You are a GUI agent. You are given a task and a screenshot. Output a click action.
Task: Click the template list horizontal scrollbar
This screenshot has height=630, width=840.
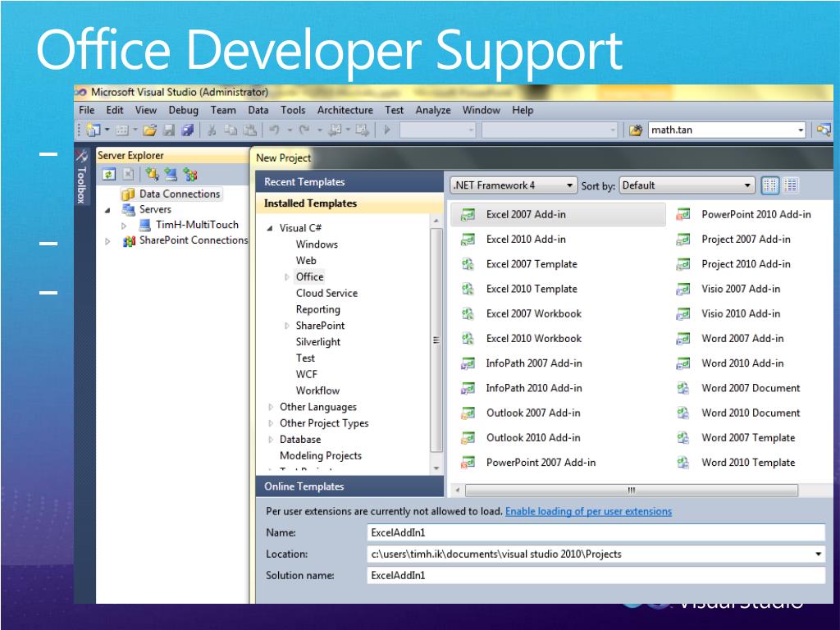tap(632, 491)
